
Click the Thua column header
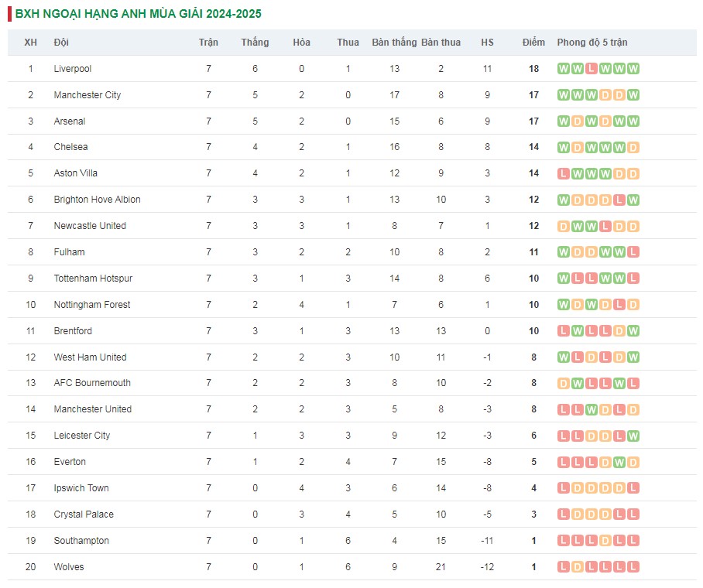(x=348, y=42)
